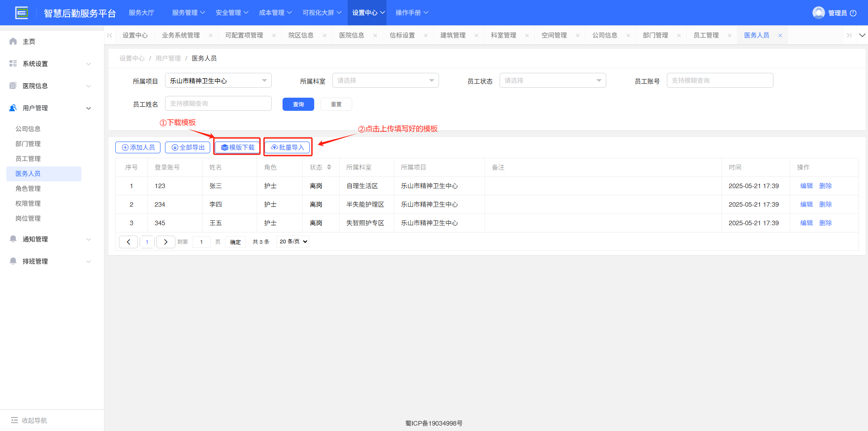Open 服务大厅 in top navigation
Image resolution: width=868 pixels, height=431 pixels.
(142, 13)
